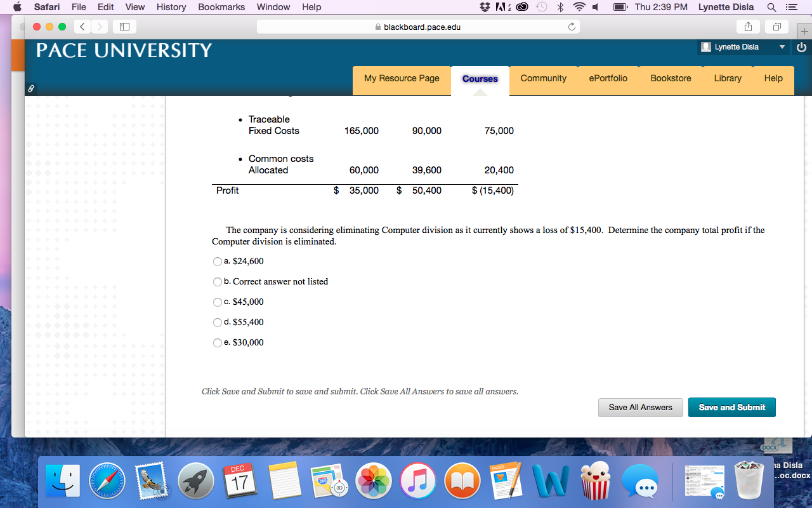Click battery status icon
The height and width of the screenshot is (508, 812).
click(x=620, y=7)
